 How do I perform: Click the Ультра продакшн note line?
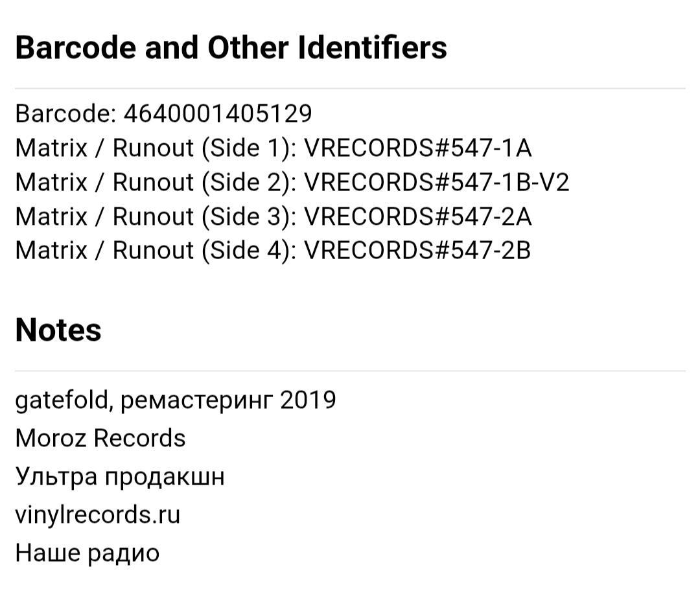click(120, 477)
